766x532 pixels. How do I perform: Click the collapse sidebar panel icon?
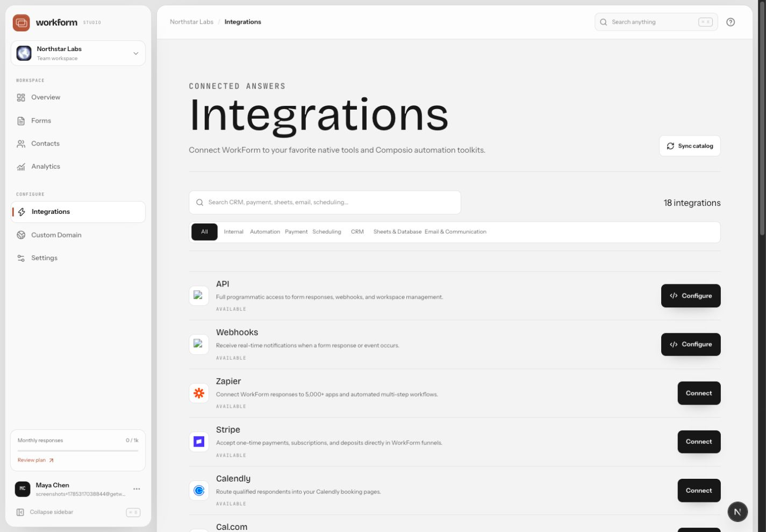[x=20, y=512]
